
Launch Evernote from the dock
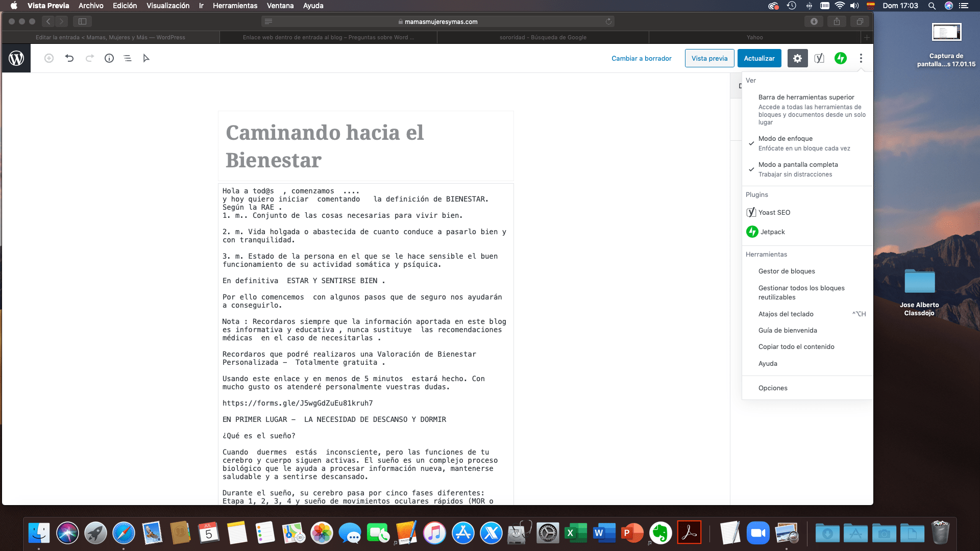click(660, 534)
